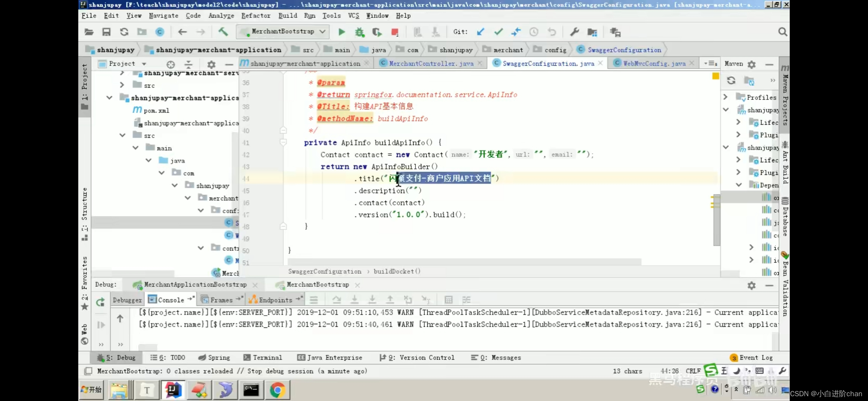Enable the Endpoints debug tab view
The height and width of the screenshot is (401, 868).
coord(274,300)
